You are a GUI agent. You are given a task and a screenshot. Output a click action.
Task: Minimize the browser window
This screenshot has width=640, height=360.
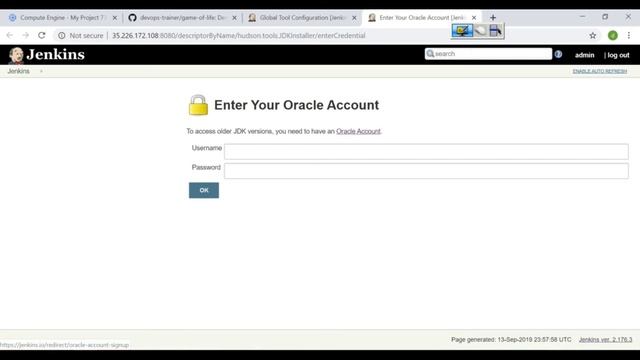tap(582, 17)
